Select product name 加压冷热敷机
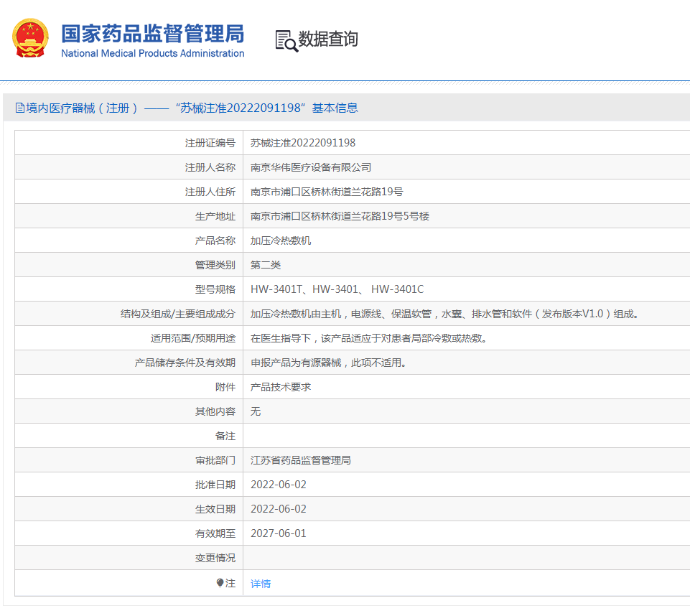The height and width of the screenshot is (616, 690). pos(281,241)
